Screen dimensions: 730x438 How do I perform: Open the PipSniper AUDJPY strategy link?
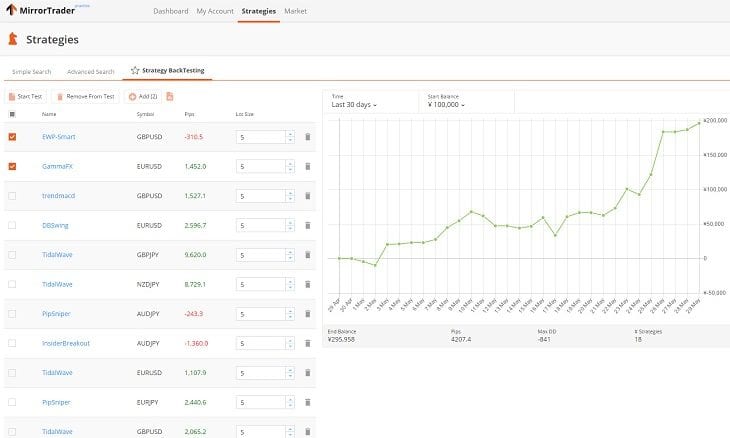(x=56, y=314)
